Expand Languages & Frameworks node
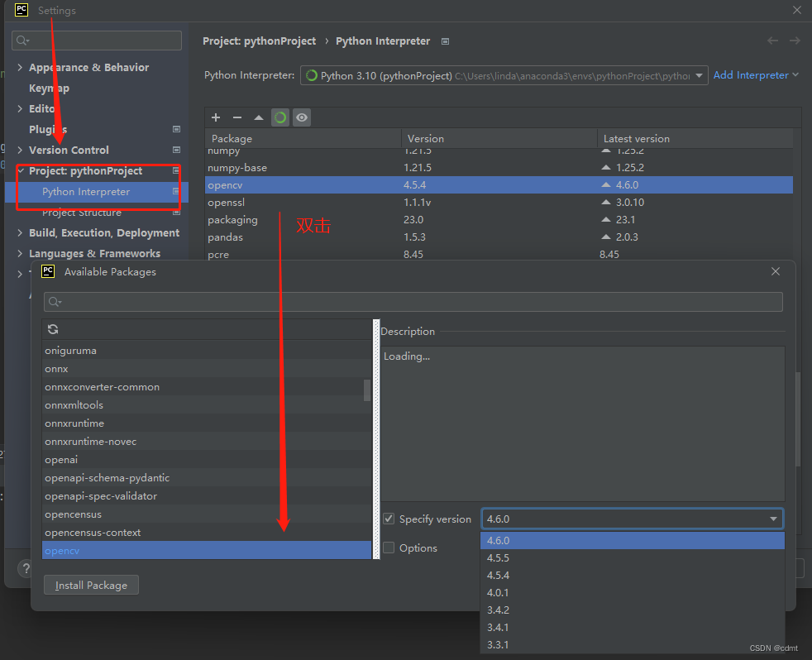 20,254
